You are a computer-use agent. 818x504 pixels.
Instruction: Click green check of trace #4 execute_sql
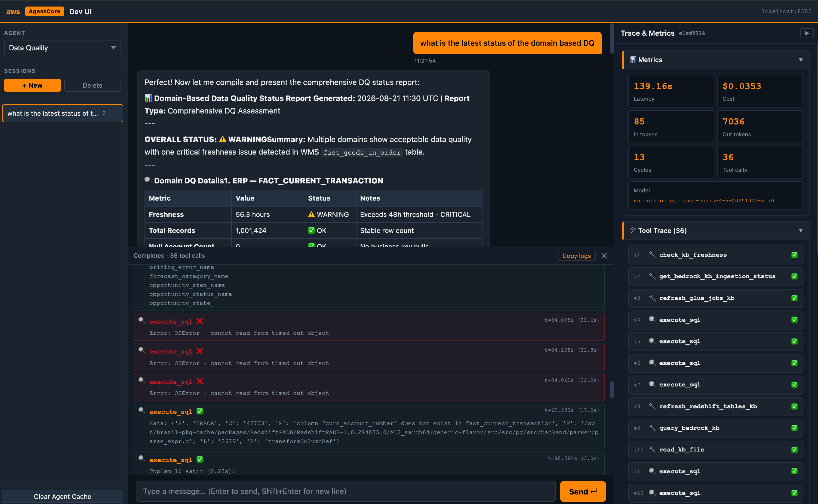click(x=794, y=320)
